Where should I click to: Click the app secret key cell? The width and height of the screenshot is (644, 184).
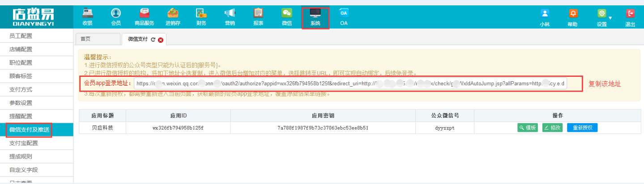point(322,128)
